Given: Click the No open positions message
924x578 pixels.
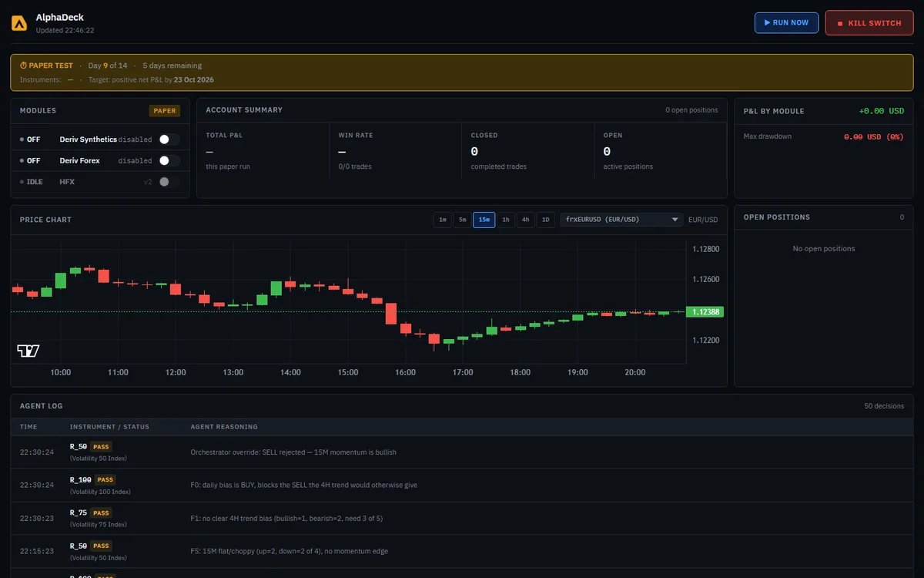Looking at the screenshot, I should [824, 249].
